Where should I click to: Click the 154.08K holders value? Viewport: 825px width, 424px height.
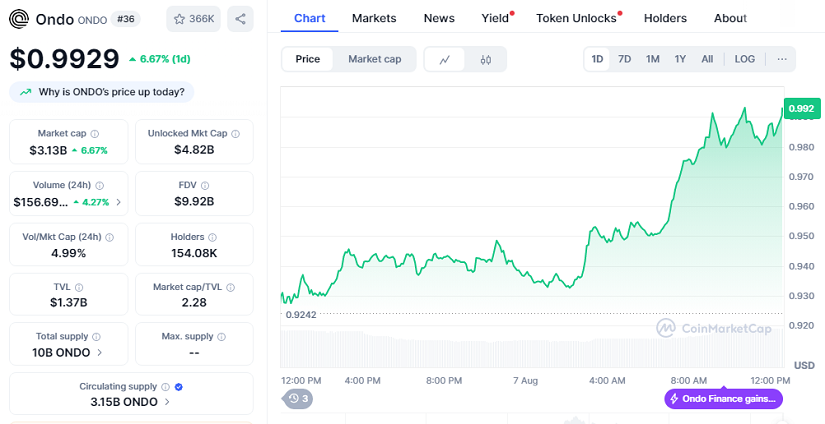click(x=194, y=254)
